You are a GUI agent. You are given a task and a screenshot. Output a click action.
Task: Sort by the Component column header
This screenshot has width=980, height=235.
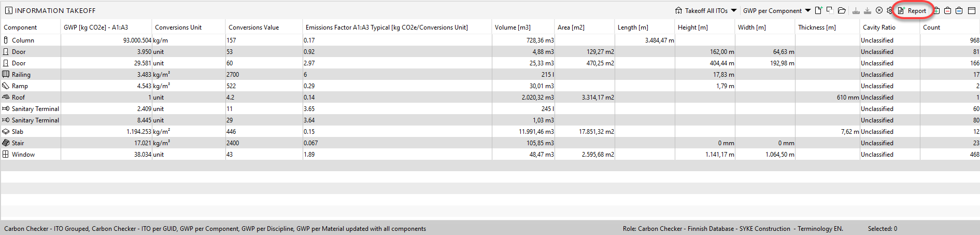[x=20, y=27]
